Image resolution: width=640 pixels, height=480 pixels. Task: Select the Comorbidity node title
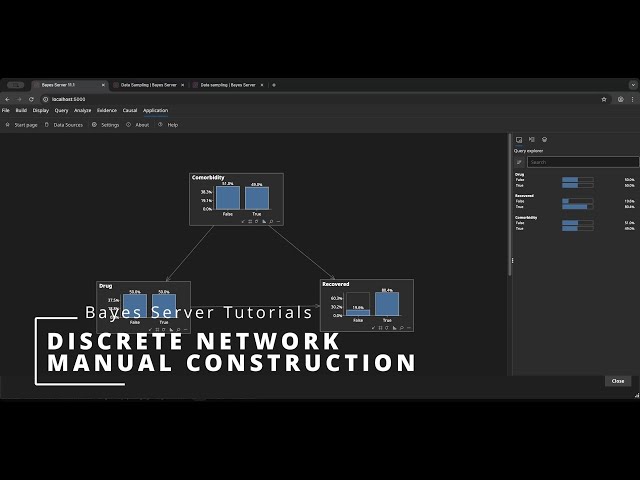point(208,178)
